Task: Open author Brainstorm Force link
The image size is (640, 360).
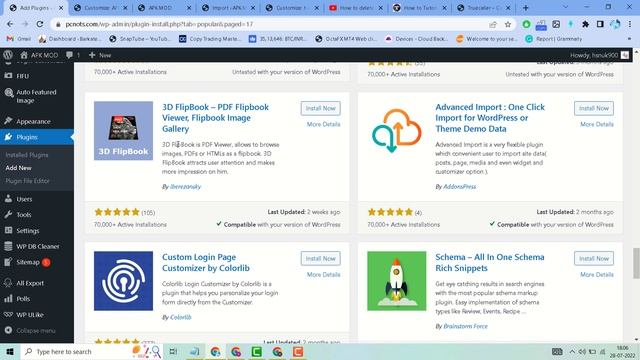Action: (x=465, y=326)
